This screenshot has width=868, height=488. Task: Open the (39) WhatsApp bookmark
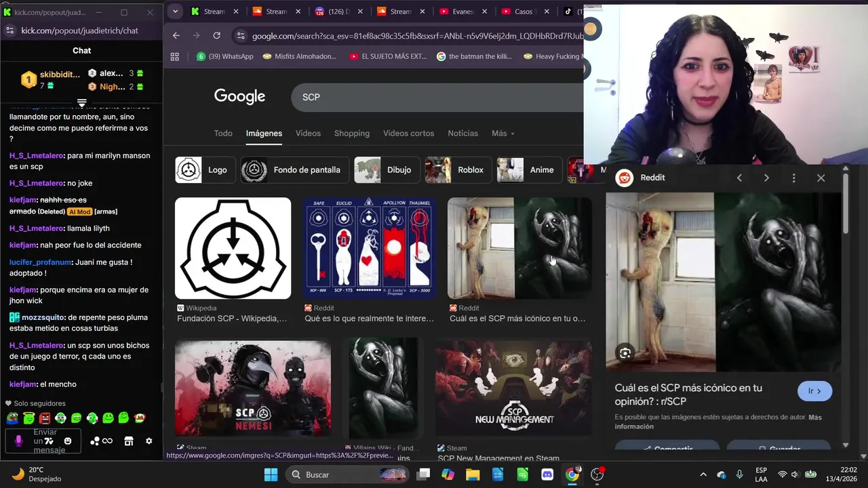(x=224, y=56)
